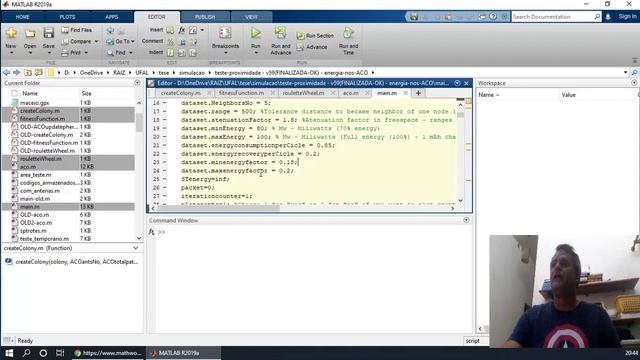The height and width of the screenshot is (360, 640).
Task: Collapse the createColony.m details panel chevron
Action: (x=136, y=248)
